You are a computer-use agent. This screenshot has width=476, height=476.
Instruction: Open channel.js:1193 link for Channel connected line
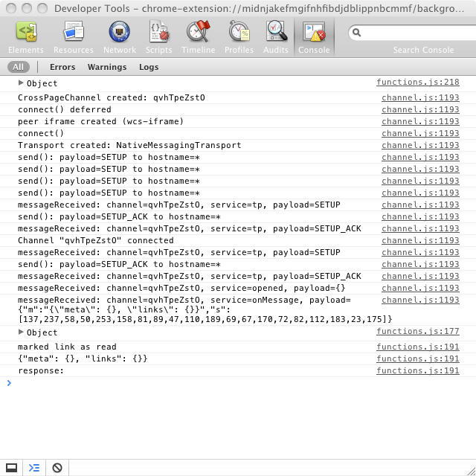click(420, 240)
